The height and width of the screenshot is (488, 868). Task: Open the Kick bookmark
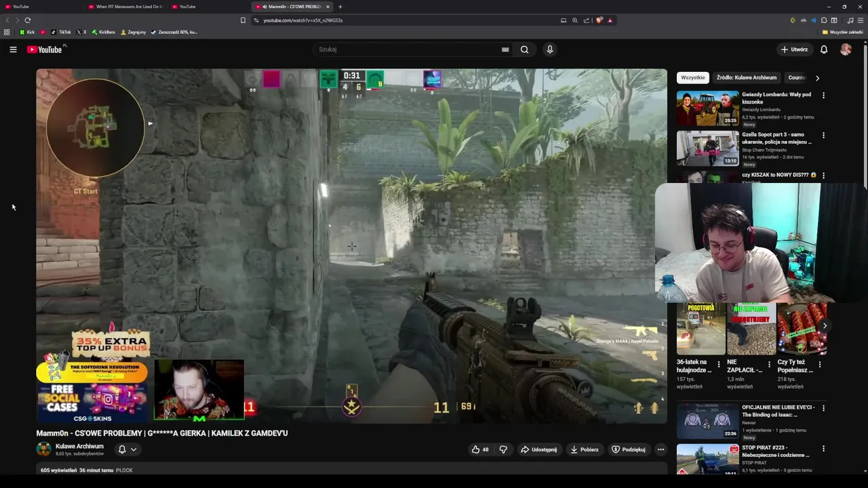pyautogui.click(x=27, y=32)
